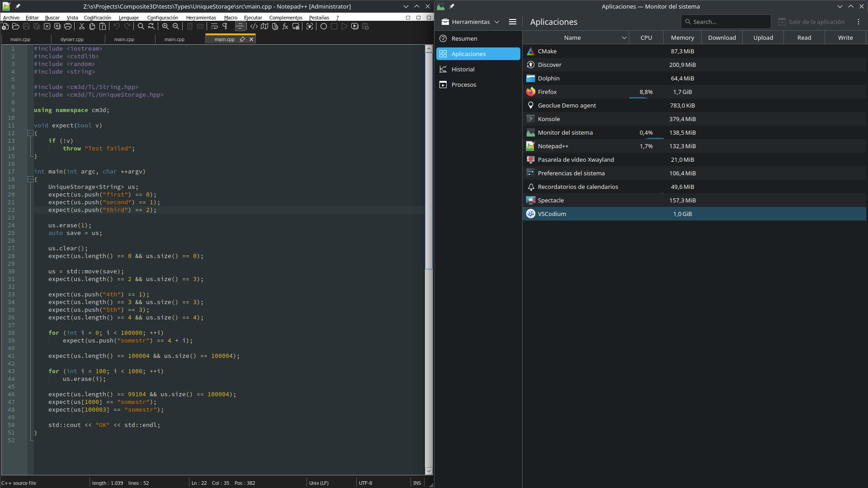Pin the active main.cpp tab
Screen dimensions: 868x488
(242, 39)
